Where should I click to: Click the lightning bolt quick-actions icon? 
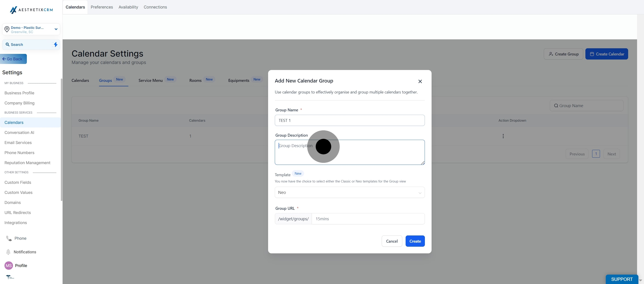click(55, 45)
